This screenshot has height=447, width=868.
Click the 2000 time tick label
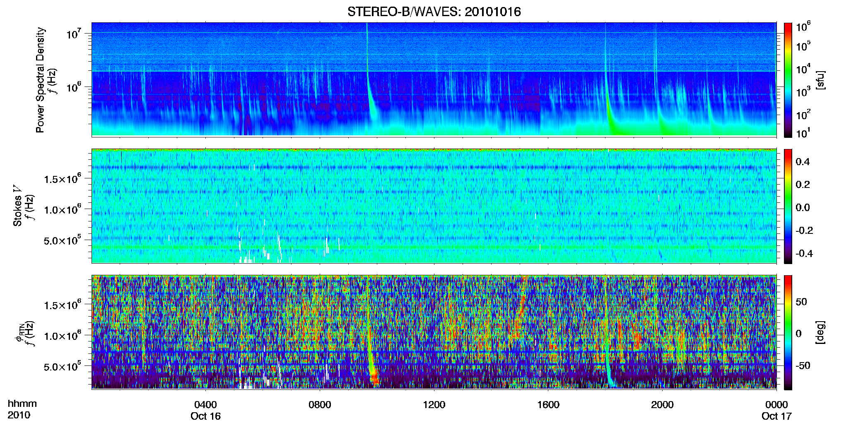(662, 405)
